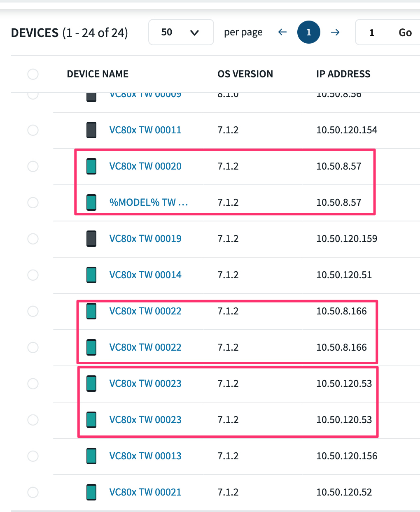Toggle the select-all checkbox in table header
Screen dimensions: 420x512
pyautogui.click(x=33, y=74)
